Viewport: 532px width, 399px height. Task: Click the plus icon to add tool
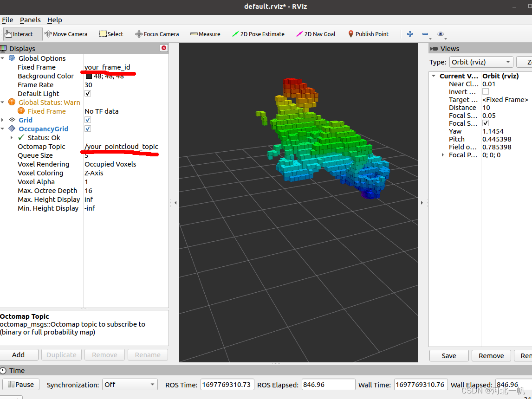409,34
